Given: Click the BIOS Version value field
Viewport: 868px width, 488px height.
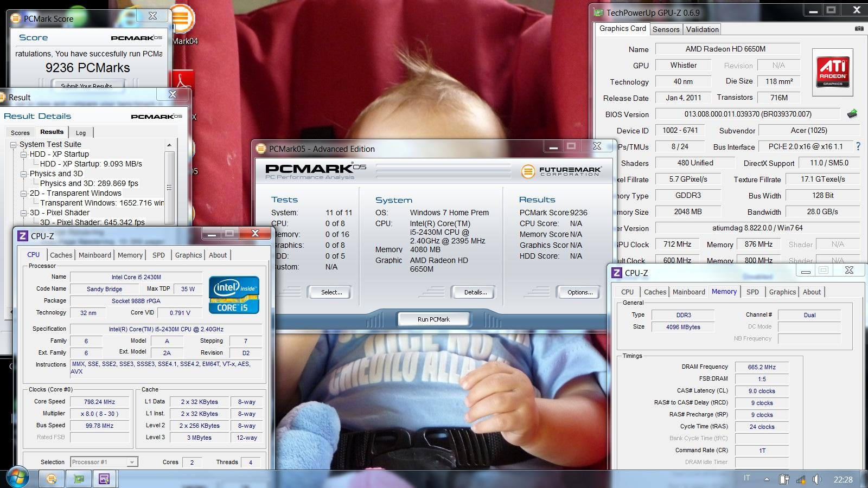Looking at the screenshot, I should coord(748,114).
